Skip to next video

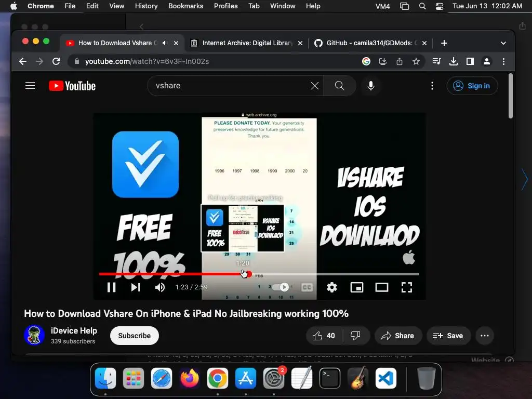click(136, 287)
